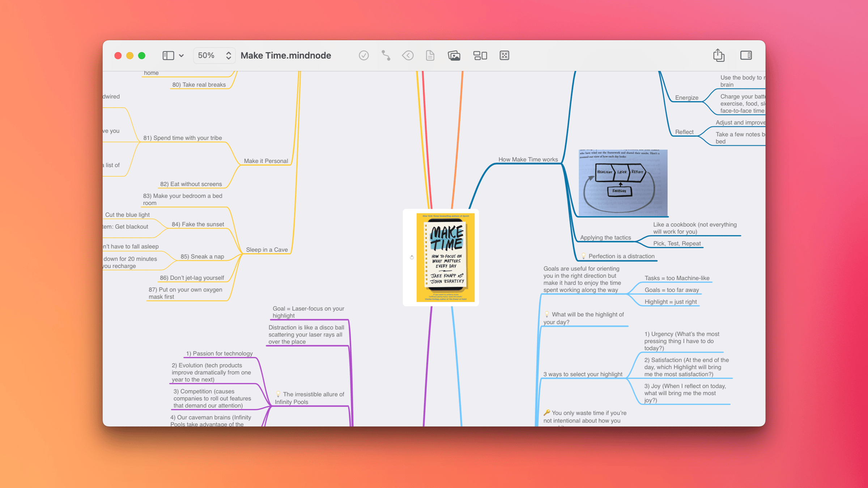Click the fold nodes arrow icon
Image resolution: width=868 pixels, height=488 pixels.
408,55
